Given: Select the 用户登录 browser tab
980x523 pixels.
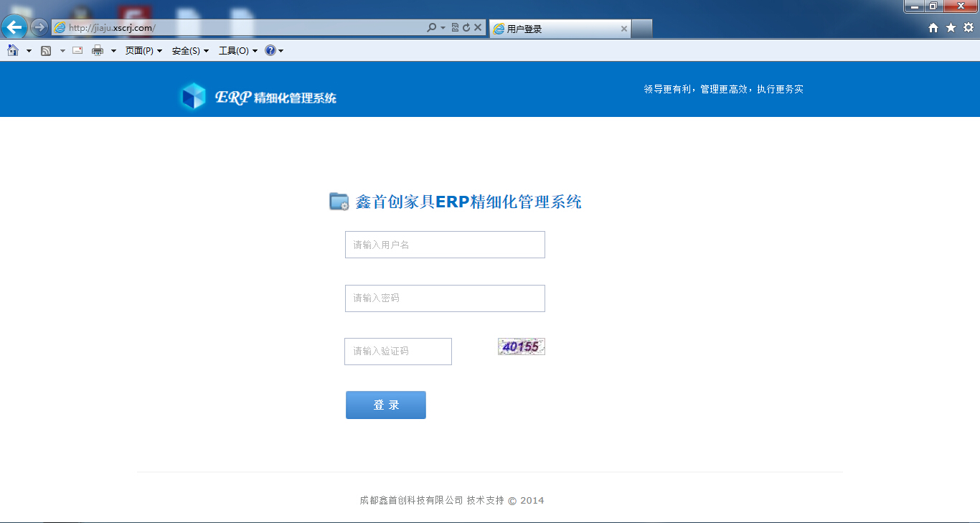Looking at the screenshot, I should coord(560,29).
